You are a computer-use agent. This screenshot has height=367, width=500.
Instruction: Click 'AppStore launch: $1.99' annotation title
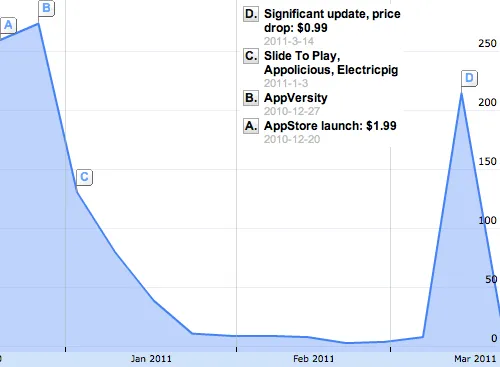click(x=330, y=126)
